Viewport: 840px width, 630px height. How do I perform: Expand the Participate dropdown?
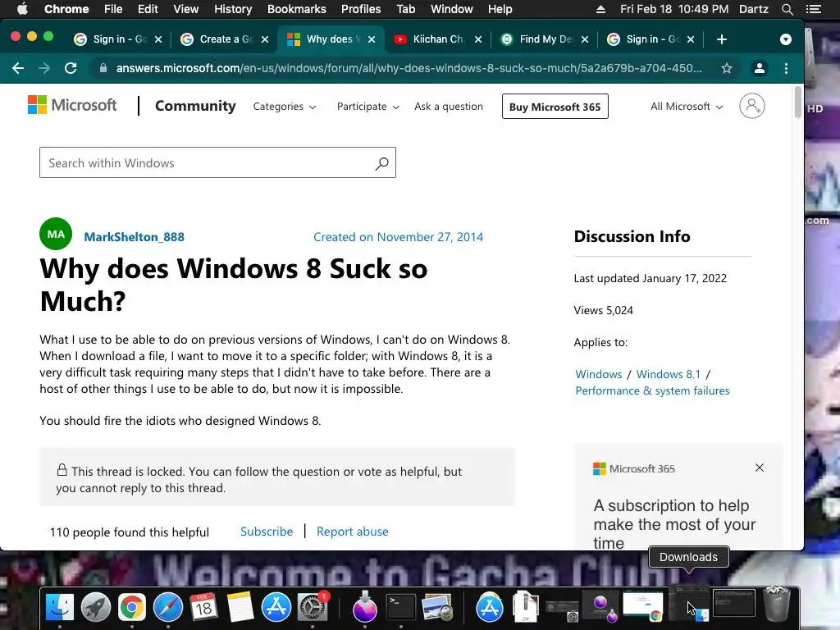[x=368, y=107]
